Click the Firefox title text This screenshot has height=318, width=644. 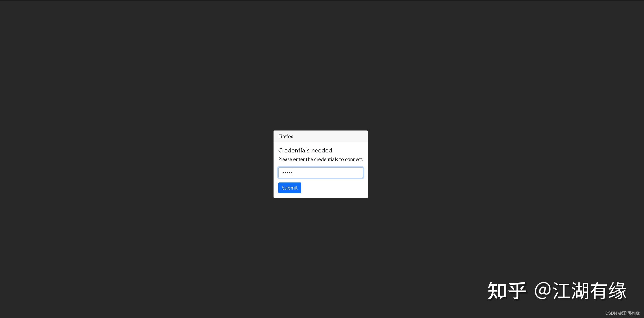click(285, 136)
